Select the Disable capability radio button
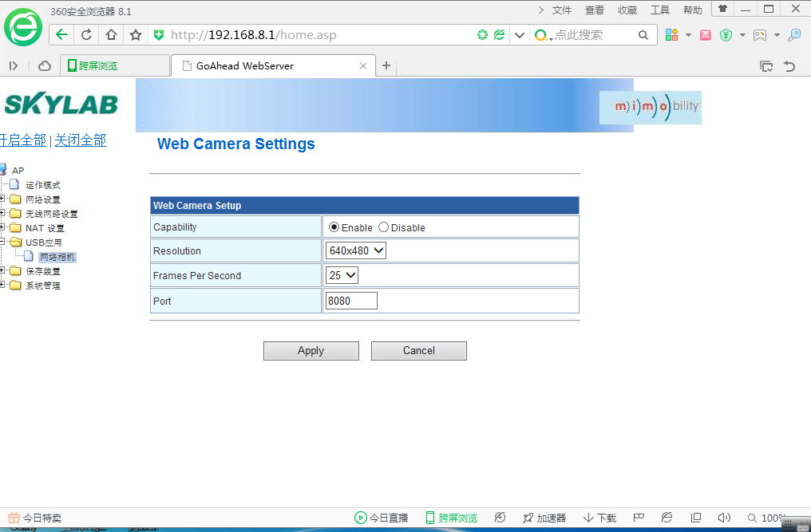This screenshot has width=811, height=532. coord(384,227)
